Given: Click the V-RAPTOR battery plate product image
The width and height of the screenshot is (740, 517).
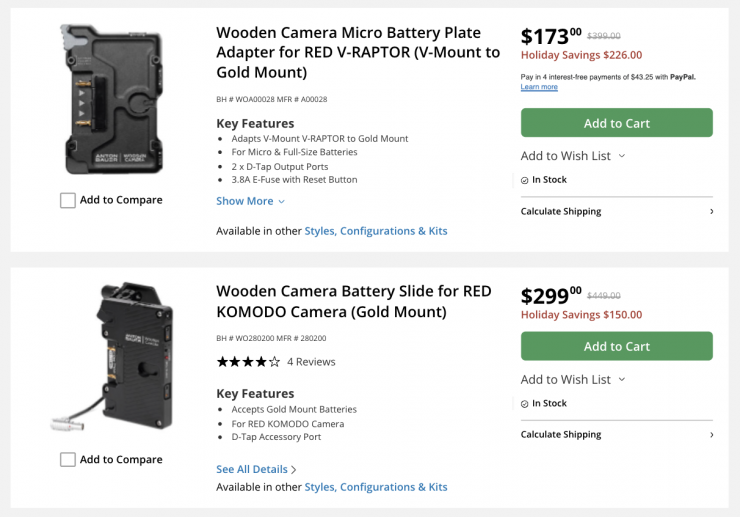Looking at the screenshot, I should pyautogui.click(x=112, y=98).
